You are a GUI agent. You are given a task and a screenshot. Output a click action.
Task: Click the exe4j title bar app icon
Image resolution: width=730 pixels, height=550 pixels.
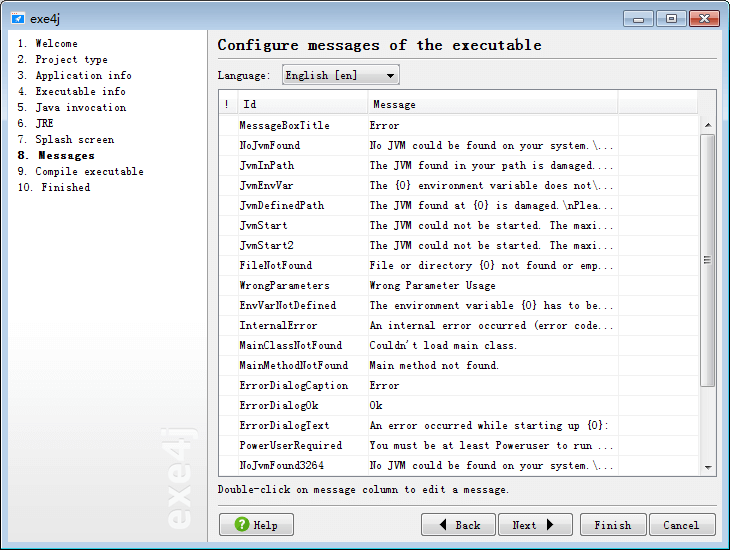click(17, 18)
